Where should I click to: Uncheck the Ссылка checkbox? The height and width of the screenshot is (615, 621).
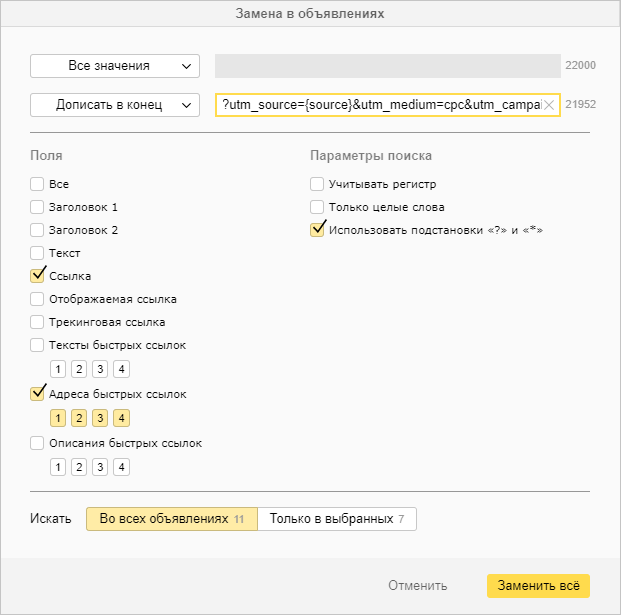coord(37,276)
